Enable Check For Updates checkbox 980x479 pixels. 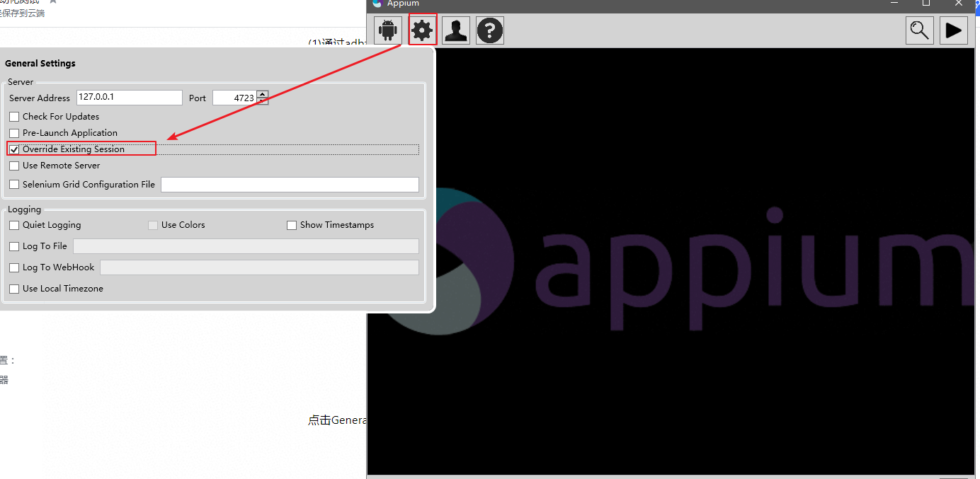pyautogui.click(x=14, y=117)
